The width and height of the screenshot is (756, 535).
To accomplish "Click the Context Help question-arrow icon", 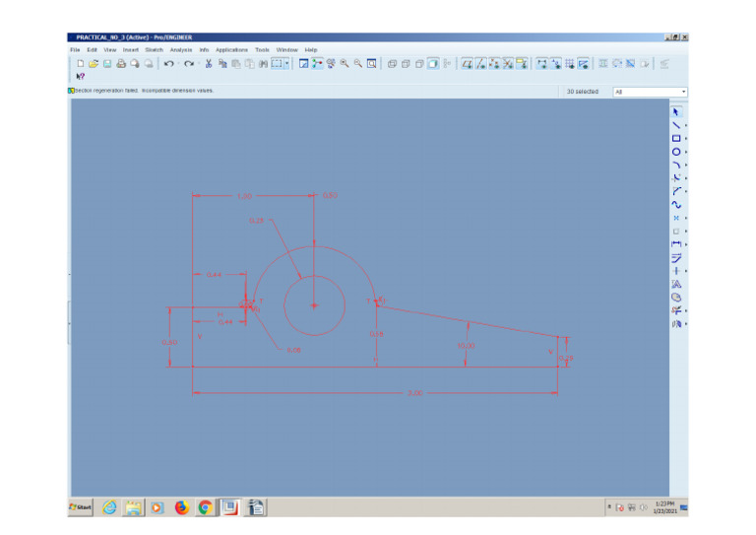I will (80, 76).
